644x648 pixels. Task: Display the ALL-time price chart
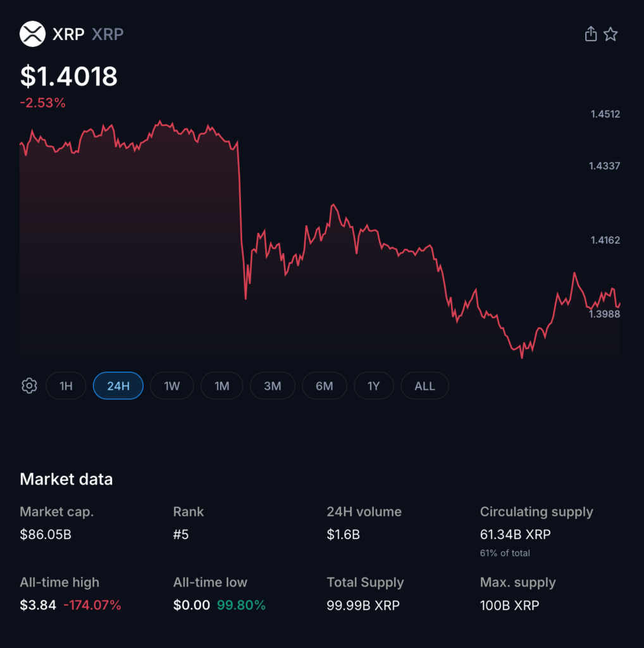tap(424, 385)
